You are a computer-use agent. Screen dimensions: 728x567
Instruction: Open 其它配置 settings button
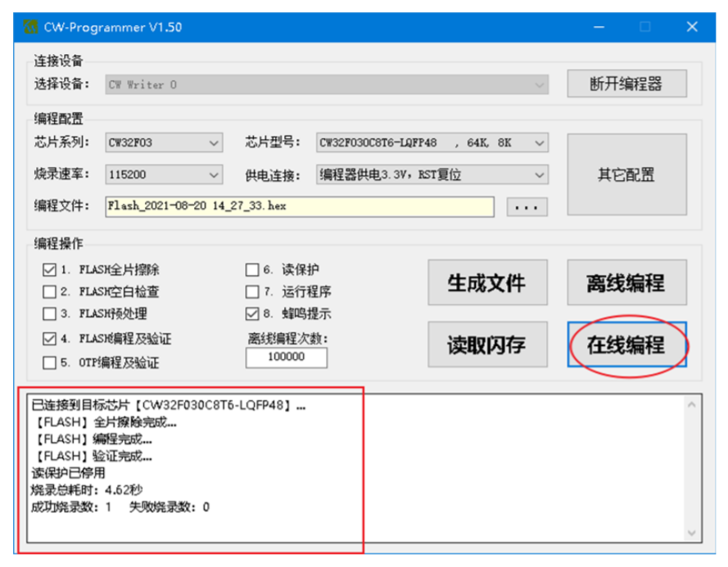[626, 174]
